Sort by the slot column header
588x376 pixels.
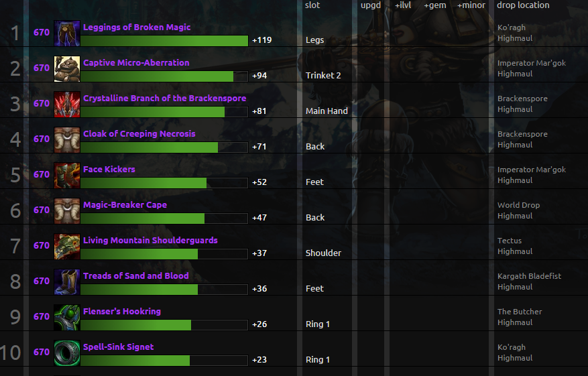pos(312,5)
